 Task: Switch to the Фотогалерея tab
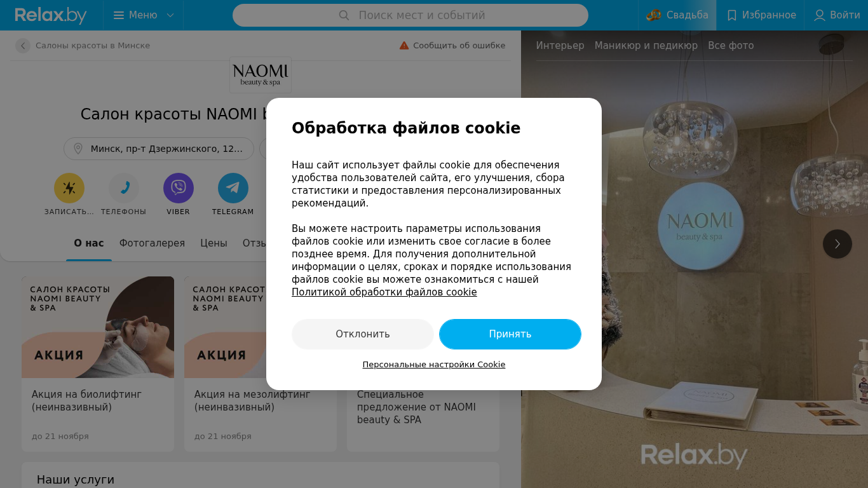pyautogui.click(x=152, y=243)
